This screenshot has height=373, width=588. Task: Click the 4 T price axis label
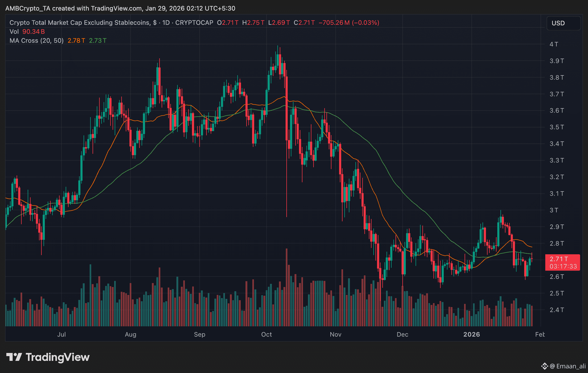(554, 44)
